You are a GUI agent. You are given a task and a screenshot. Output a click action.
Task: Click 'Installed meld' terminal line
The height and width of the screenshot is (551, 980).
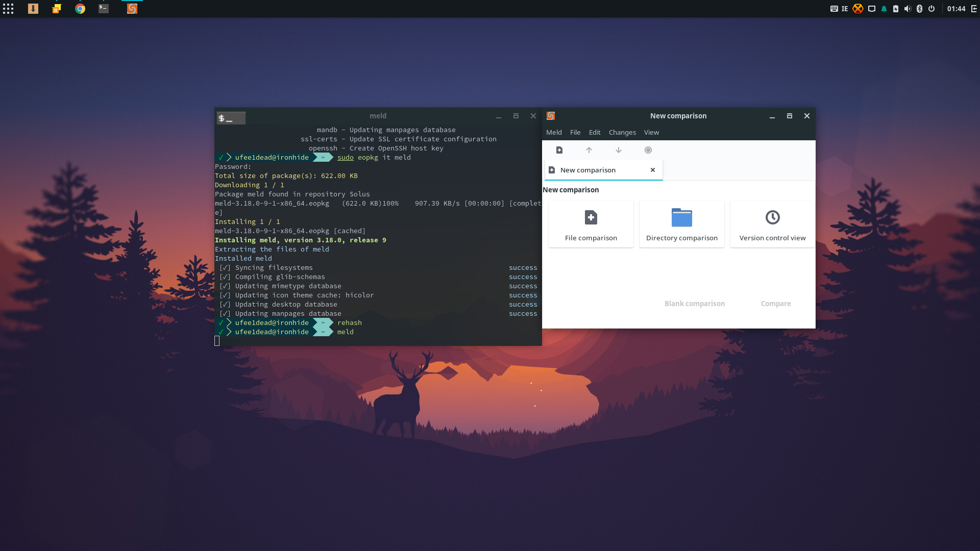(243, 259)
